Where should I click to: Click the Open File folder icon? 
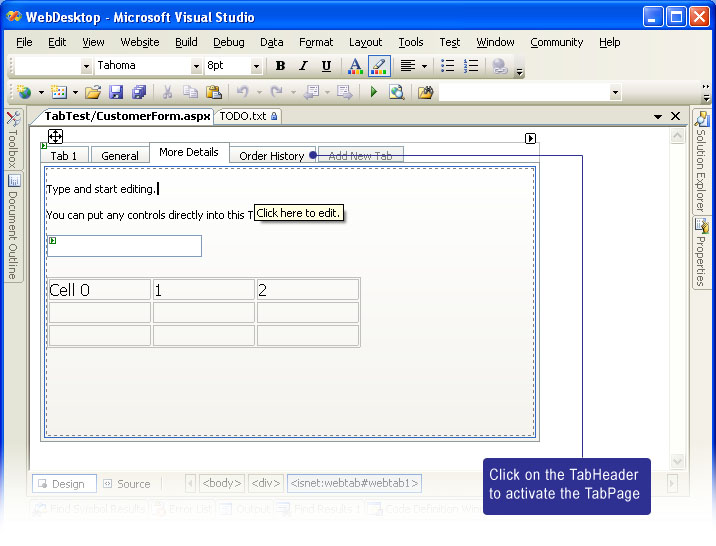[x=92, y=92]
